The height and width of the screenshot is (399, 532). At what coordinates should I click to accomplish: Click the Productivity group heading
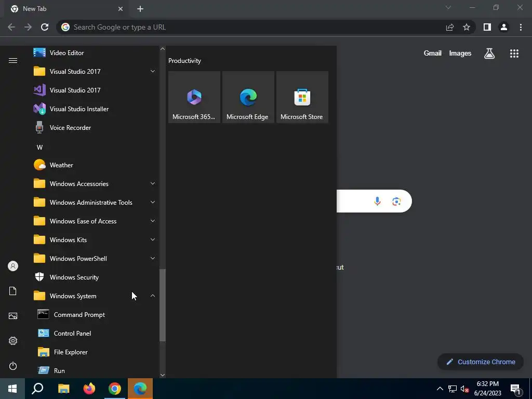point(184,61)
